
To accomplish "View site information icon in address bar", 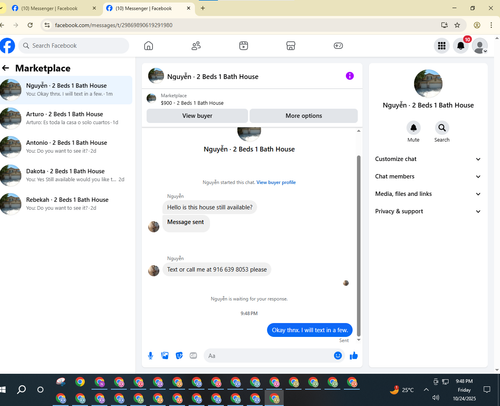I will coord(47,25).
